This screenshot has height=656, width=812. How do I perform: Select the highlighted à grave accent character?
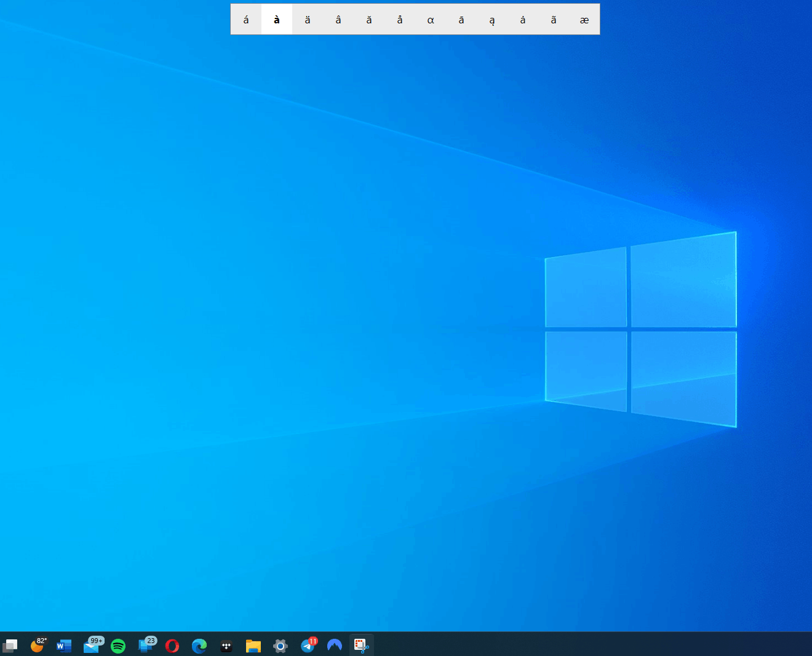tap(277, 20)
